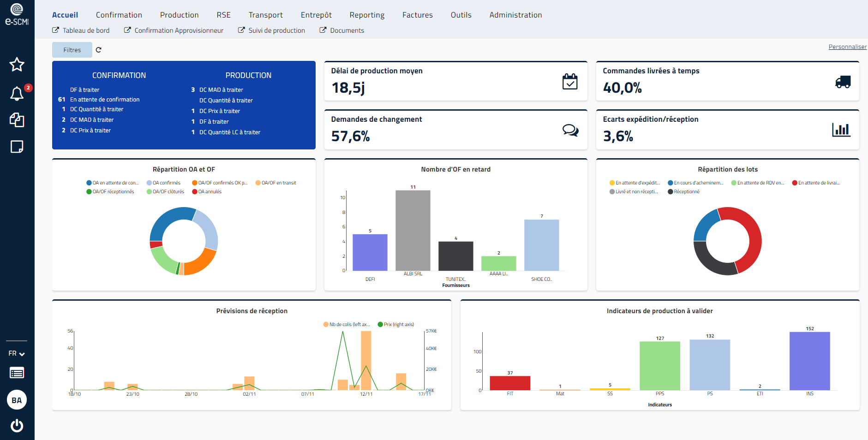Refresh the dashboard with the reload icon
Image resolution: width=868 pixels, height=440 pixels.
pyautogui.click(x=98, y=49)
